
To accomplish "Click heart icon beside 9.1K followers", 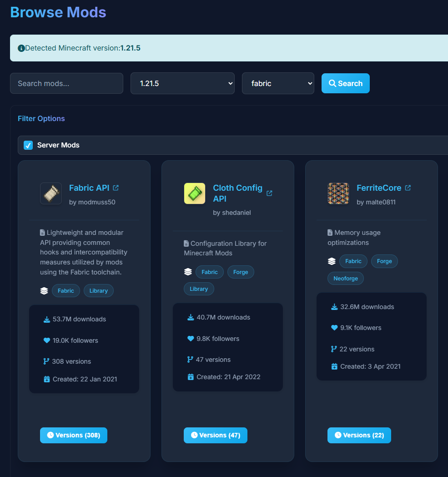I will click(334, 328).
